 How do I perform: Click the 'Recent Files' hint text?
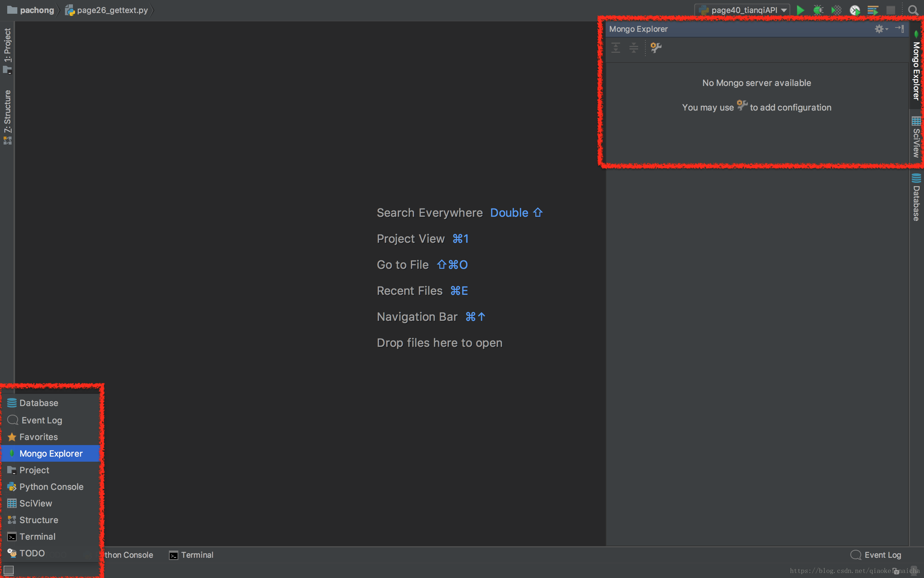tap(409, 290)
